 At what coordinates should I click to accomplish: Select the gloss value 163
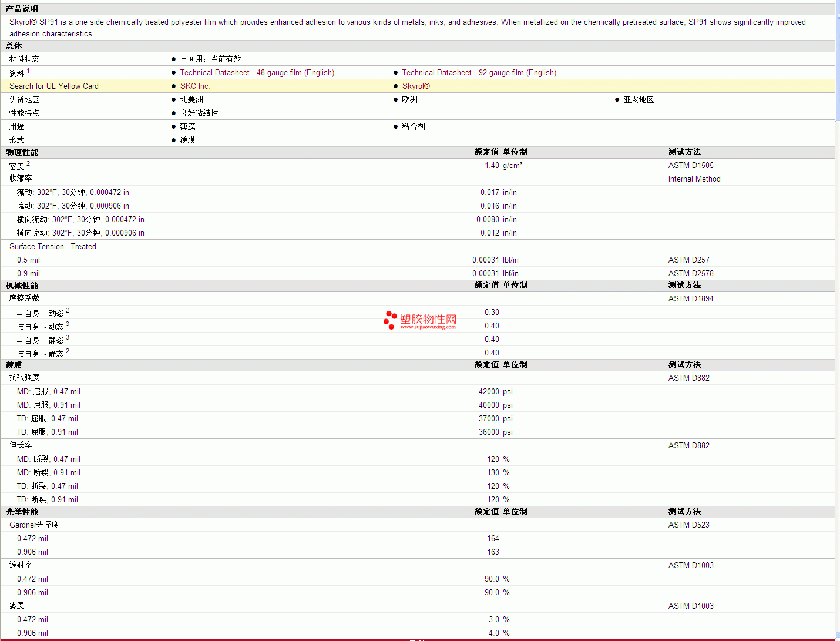[493, 552]
